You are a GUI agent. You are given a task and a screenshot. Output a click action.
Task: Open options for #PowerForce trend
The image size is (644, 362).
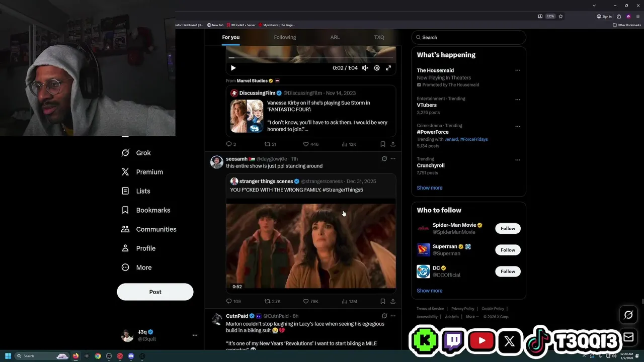tap(518, 127)
